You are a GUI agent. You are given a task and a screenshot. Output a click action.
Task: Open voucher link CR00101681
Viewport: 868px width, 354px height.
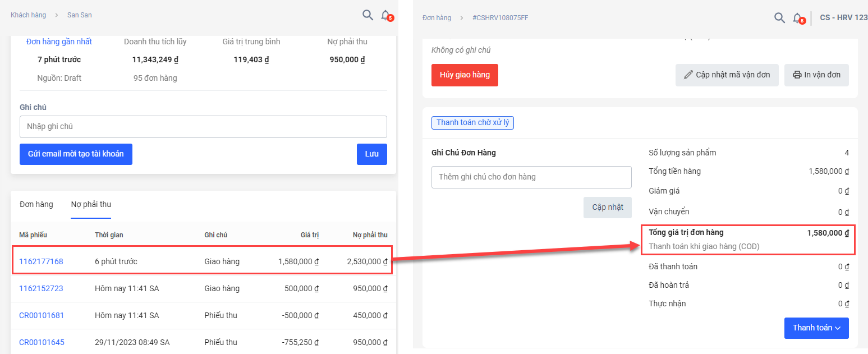click(42, 315)
